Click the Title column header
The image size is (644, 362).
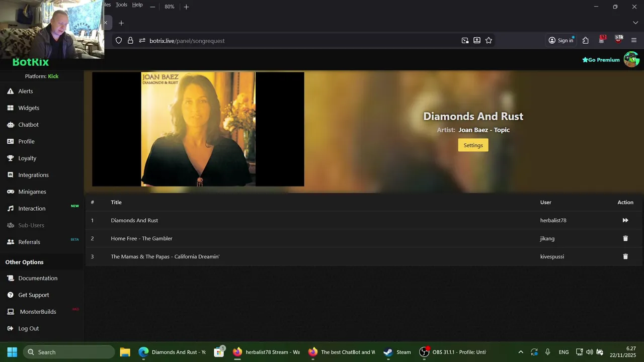point(116,202)
